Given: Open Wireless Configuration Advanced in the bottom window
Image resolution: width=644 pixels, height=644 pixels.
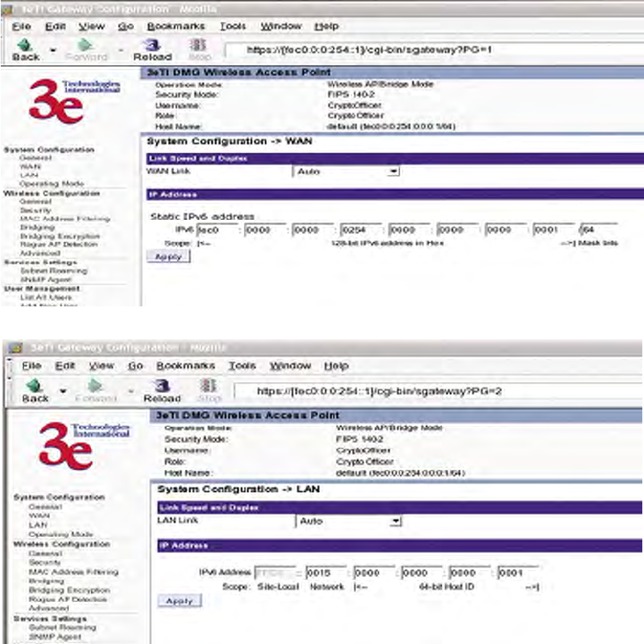Looking at the screenshot, I should (x=48, y=608).
